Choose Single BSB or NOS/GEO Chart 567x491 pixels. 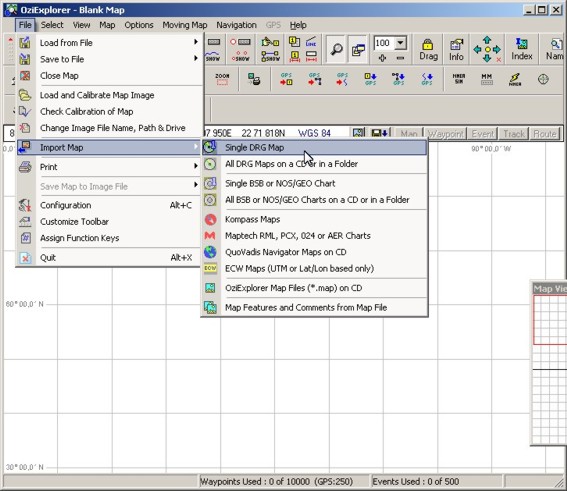point(314,183)
